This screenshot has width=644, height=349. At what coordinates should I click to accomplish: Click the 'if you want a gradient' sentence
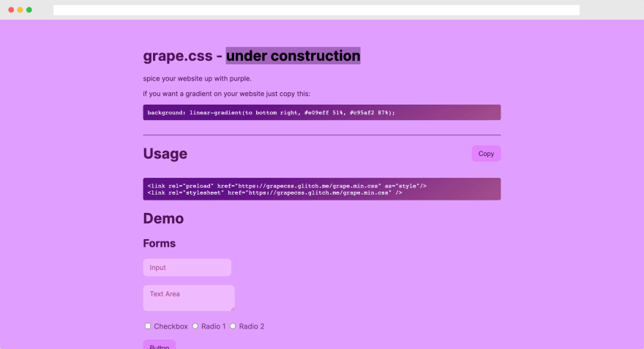click(226, 94)
